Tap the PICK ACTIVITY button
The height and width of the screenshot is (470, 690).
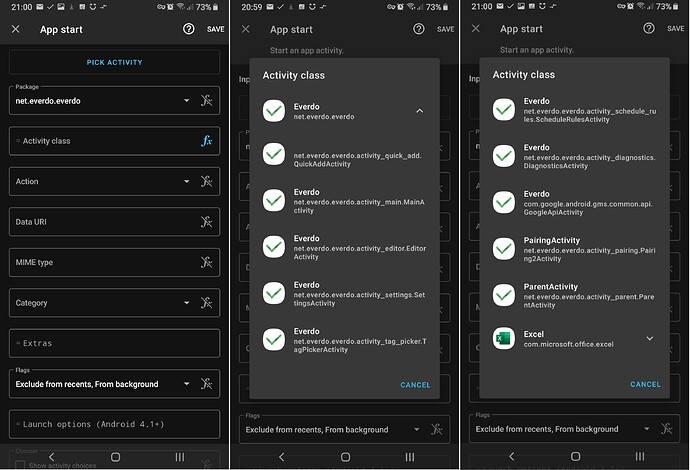[114, 62]
